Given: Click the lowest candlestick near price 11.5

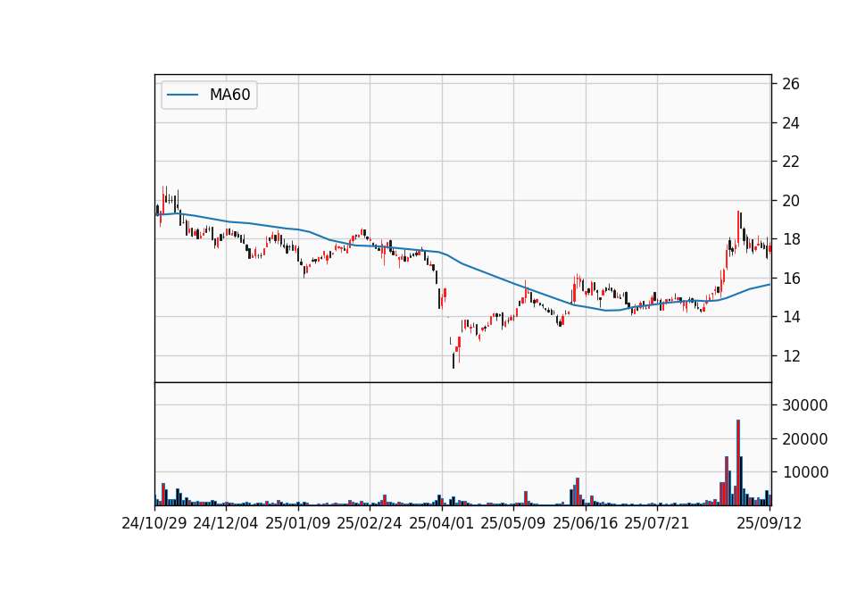Looking at the screenshot, I should 453,361.
